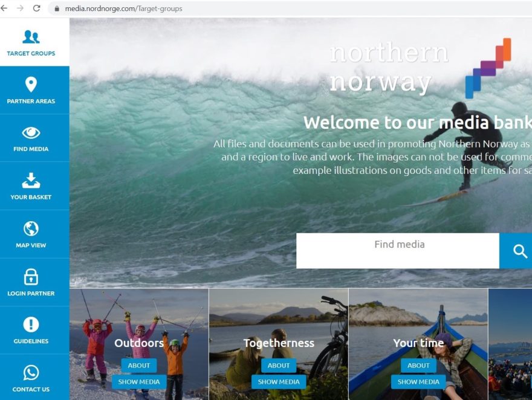Open About for Outdoors group
Screen dimensions: 532x400
tap(139, 366)
